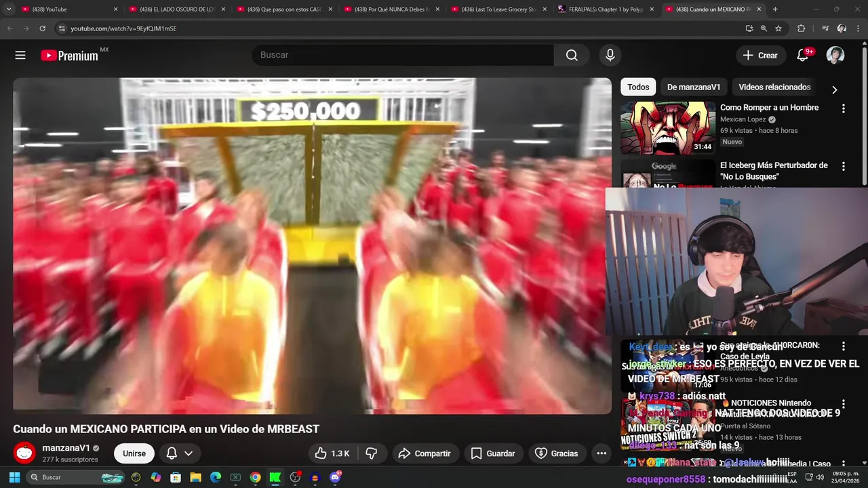868x488 pixels.
Task: Toggle channel notification bell for manzanaV1
Action: [172, 453]
